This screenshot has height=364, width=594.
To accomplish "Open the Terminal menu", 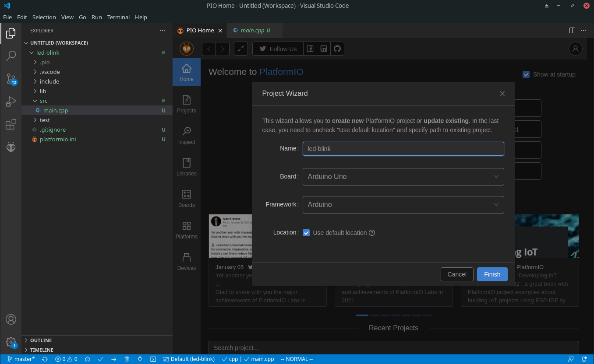I will [x=118, y=17].
